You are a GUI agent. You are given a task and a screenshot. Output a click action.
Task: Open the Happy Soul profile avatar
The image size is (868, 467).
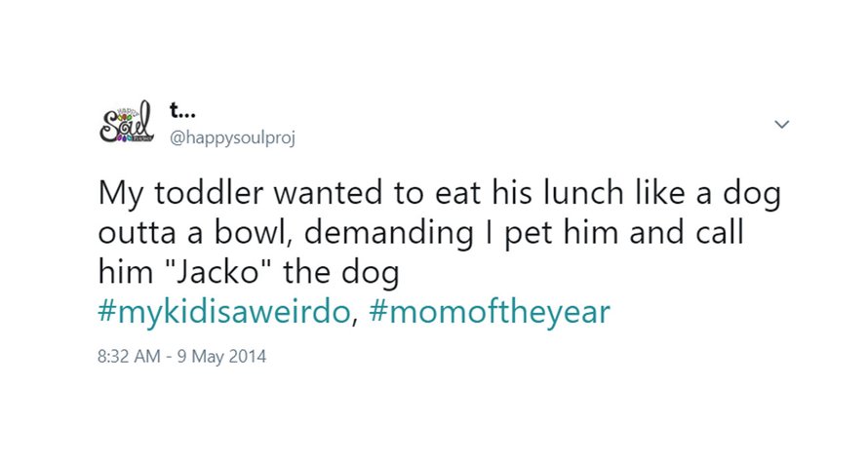tap(126, 122)
